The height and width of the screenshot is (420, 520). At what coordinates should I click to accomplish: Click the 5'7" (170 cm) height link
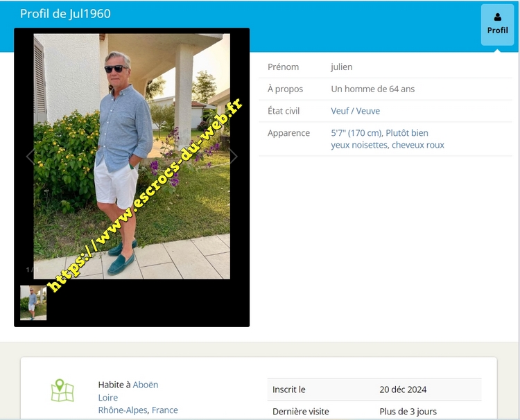[356, 133]
